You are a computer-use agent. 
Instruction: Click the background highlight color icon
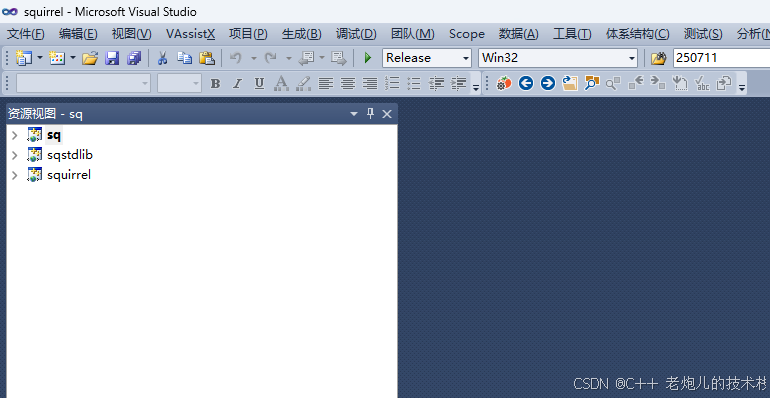click(x=303, y=84)
